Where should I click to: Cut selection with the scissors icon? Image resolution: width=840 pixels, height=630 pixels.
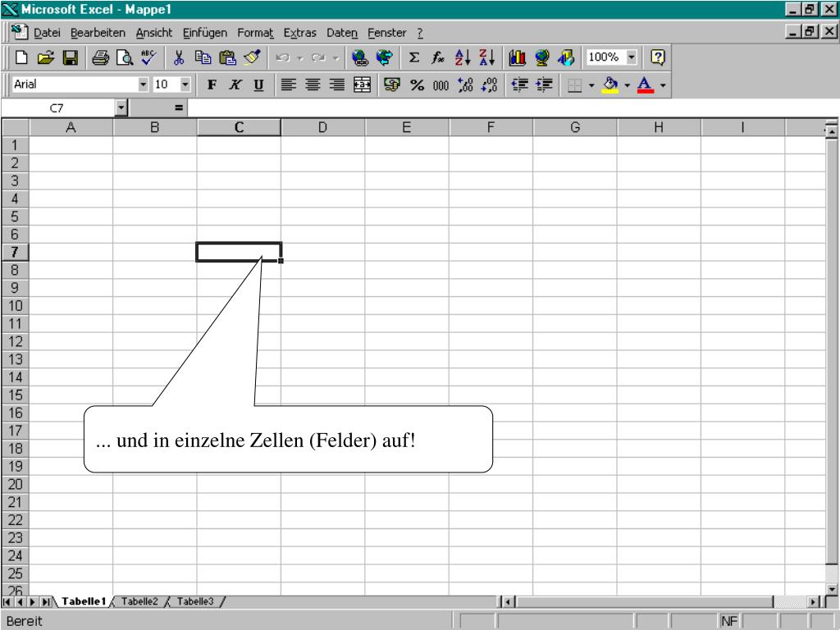[178, 57]
